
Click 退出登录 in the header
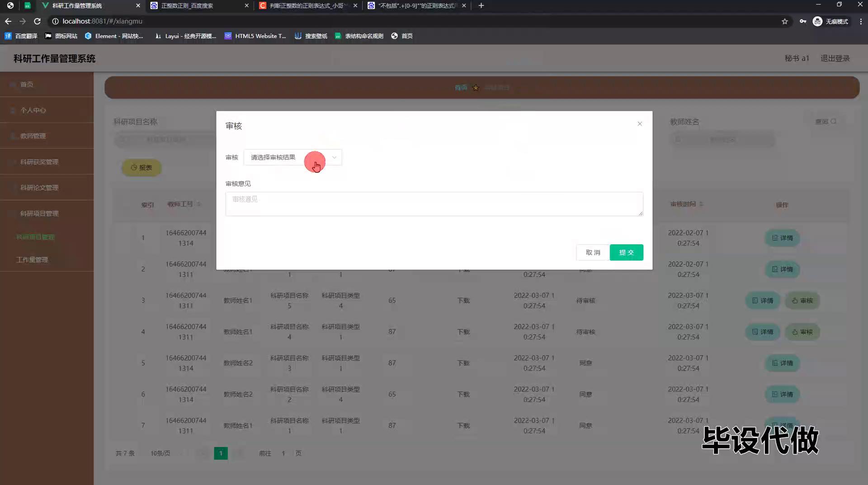835,58
